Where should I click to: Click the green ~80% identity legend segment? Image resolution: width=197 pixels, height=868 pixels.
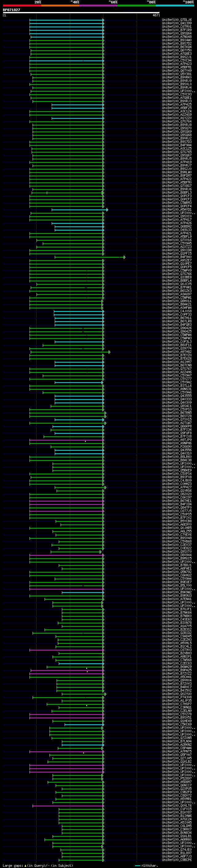pyautogui.click(x=137, y=6)
